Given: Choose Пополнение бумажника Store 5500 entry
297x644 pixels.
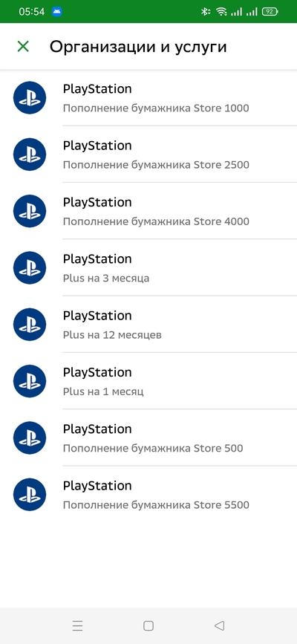Looking at the screenshot, I should coord(148,495).
